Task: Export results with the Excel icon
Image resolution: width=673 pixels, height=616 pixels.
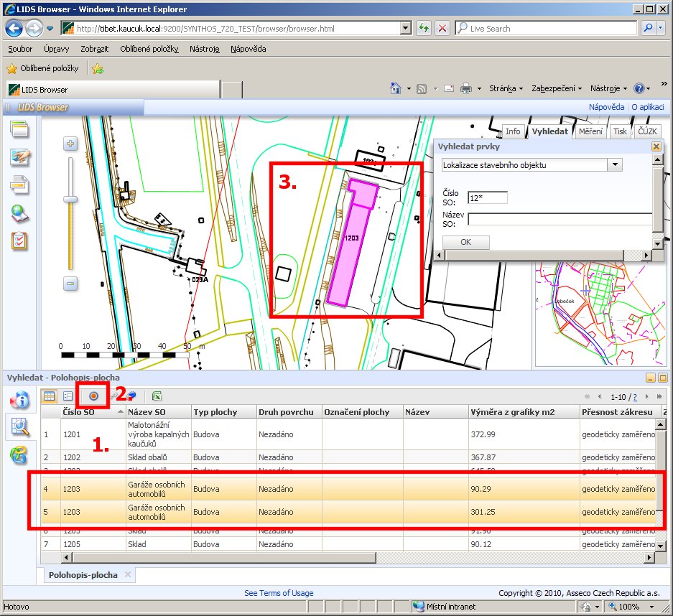Action: pos(157,396)
